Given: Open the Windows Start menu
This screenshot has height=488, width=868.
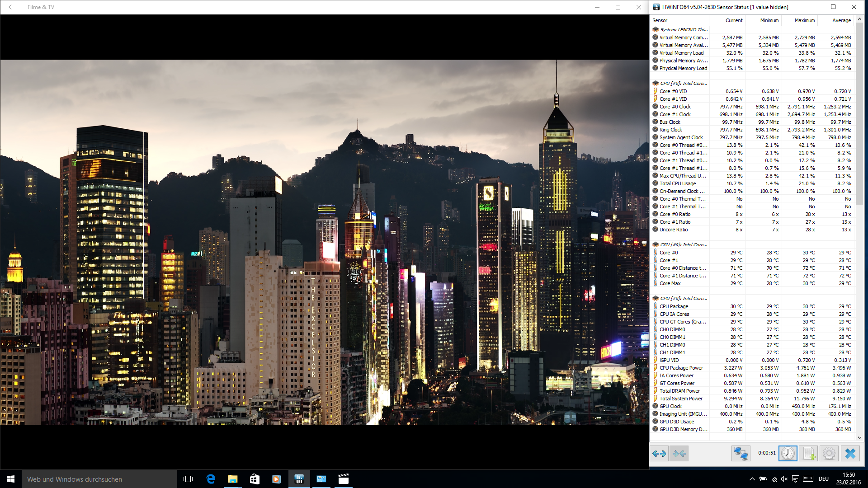Looking at the screenshot, I should (x=11, y=479).
